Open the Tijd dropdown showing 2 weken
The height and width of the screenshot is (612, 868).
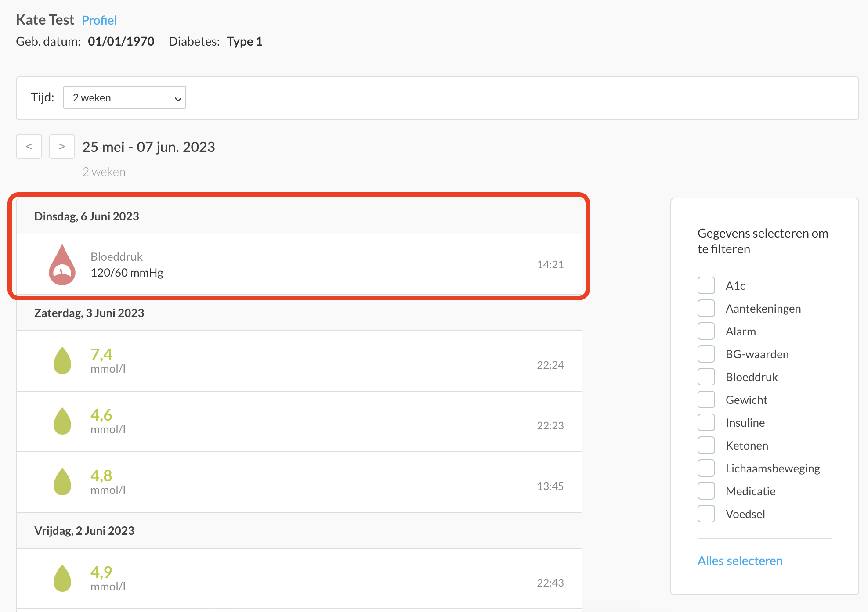pos(125,97)
